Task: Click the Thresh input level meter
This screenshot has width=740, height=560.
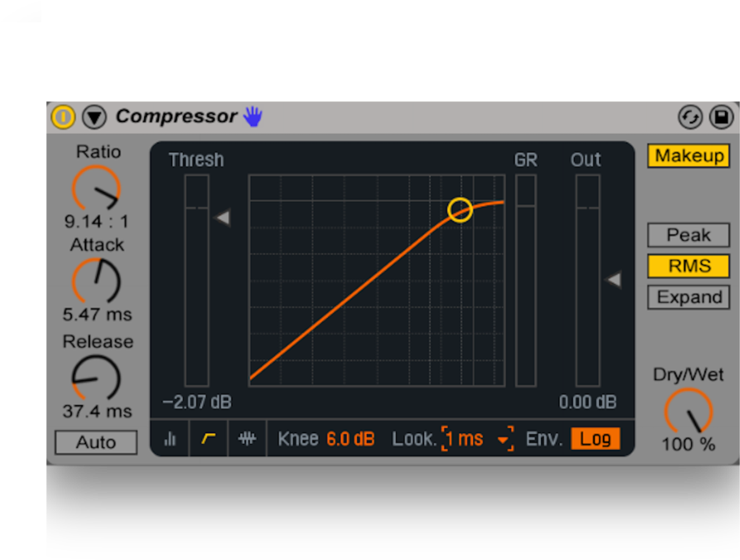Action: pyautogui.click(x=196, y=281)
